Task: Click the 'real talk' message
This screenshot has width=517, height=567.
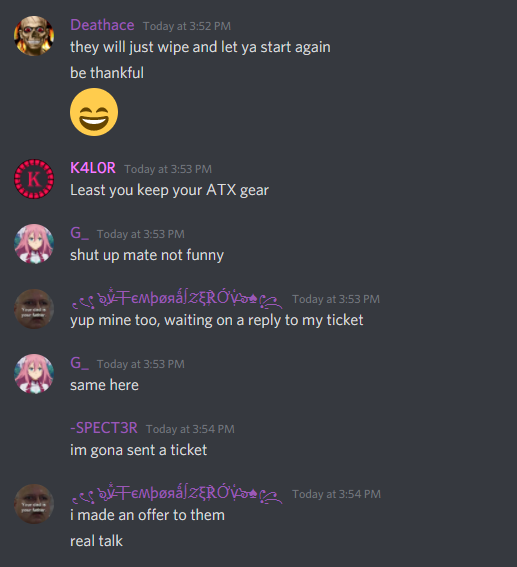Action: point(97,541)
